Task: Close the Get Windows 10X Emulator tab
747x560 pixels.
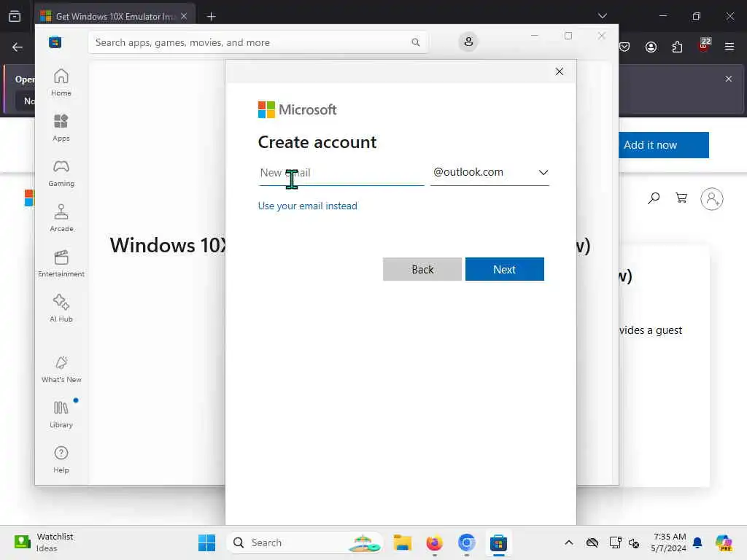Action: 183,16
